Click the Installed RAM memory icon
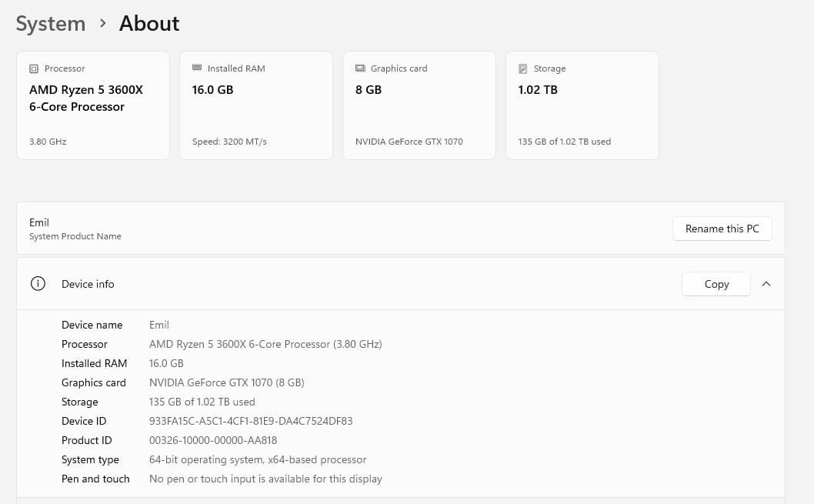Screen dimensions: 814x504 point(197,68)
